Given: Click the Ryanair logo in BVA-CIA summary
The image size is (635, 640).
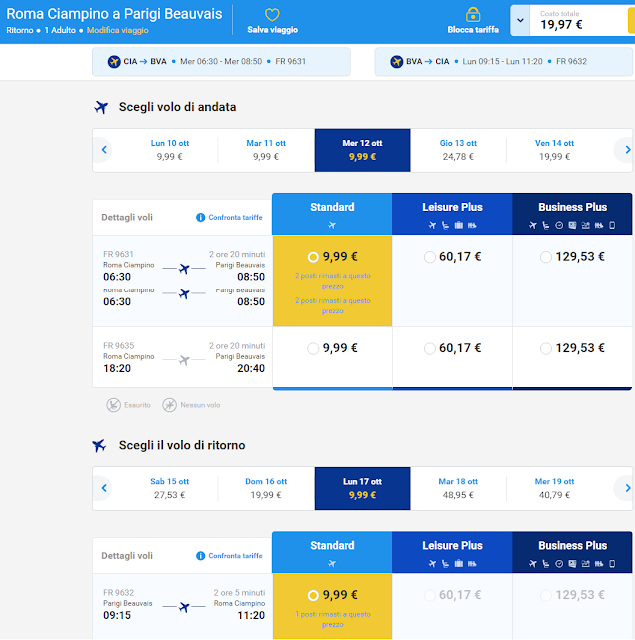Looking at the screenshot, I should pos(396,62).
